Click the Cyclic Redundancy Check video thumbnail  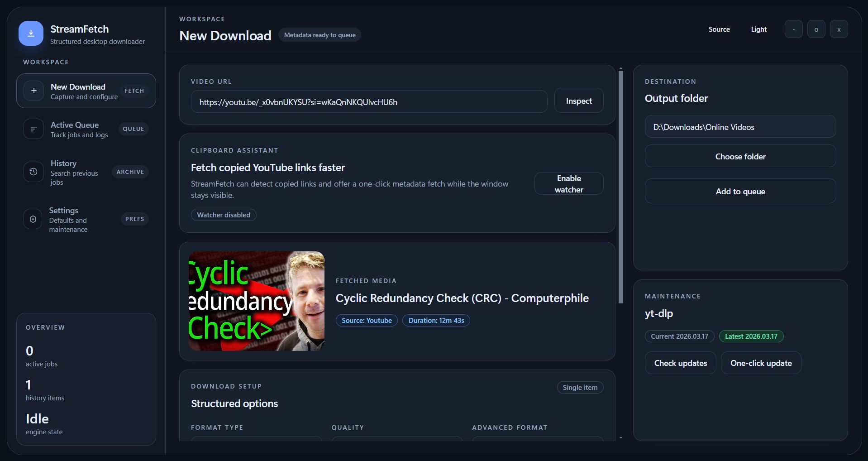point(257,301)
